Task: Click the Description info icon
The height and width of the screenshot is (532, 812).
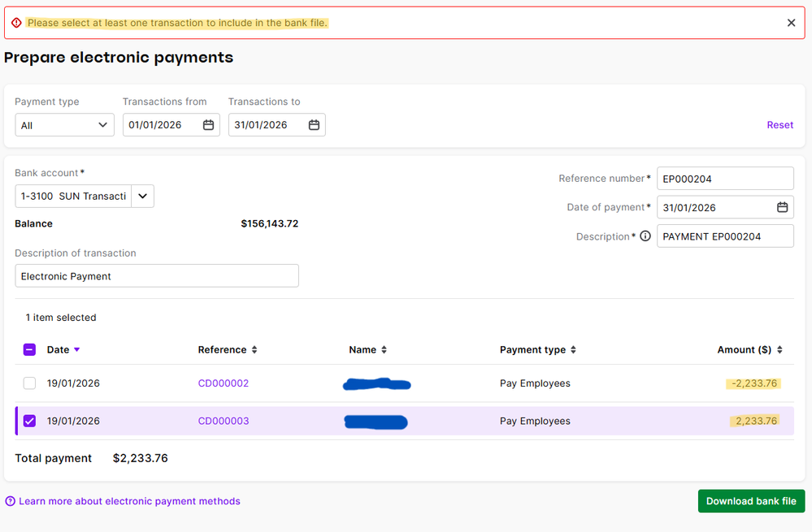Action: 645,236
